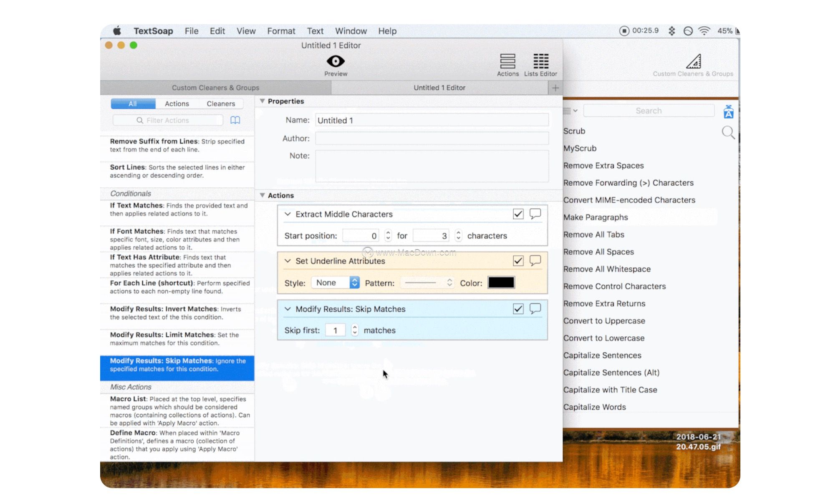
Task: Click the Note text area
Action: click(x=432, y=166)
